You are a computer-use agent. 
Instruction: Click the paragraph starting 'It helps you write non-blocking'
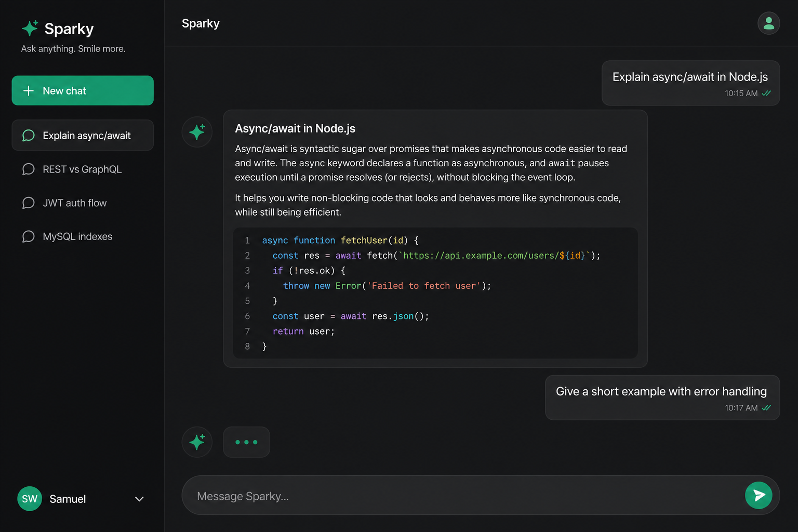click(x=428, y=205)
